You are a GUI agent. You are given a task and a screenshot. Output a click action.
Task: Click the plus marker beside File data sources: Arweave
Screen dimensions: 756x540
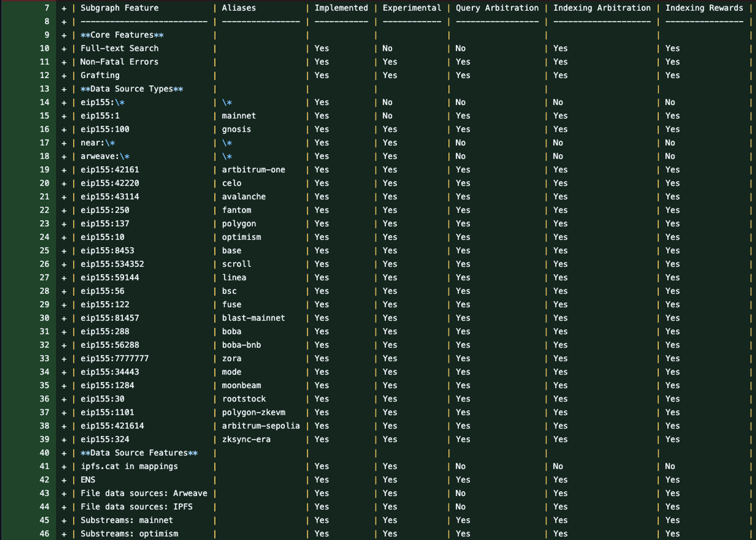[x=64, y=493]
